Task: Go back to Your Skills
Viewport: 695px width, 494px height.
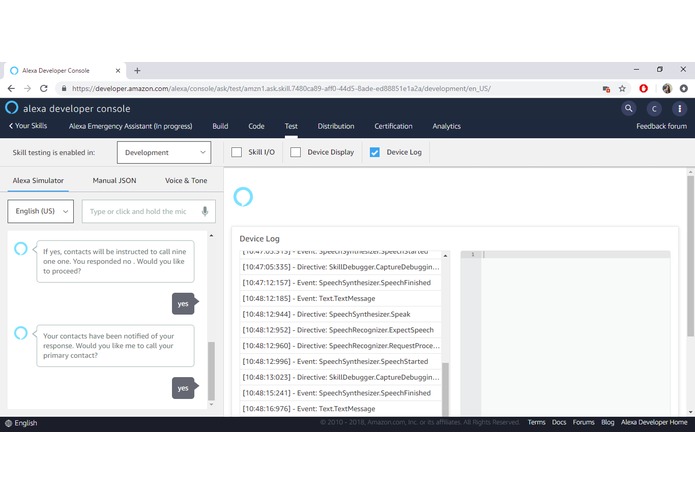Action: 28,126
